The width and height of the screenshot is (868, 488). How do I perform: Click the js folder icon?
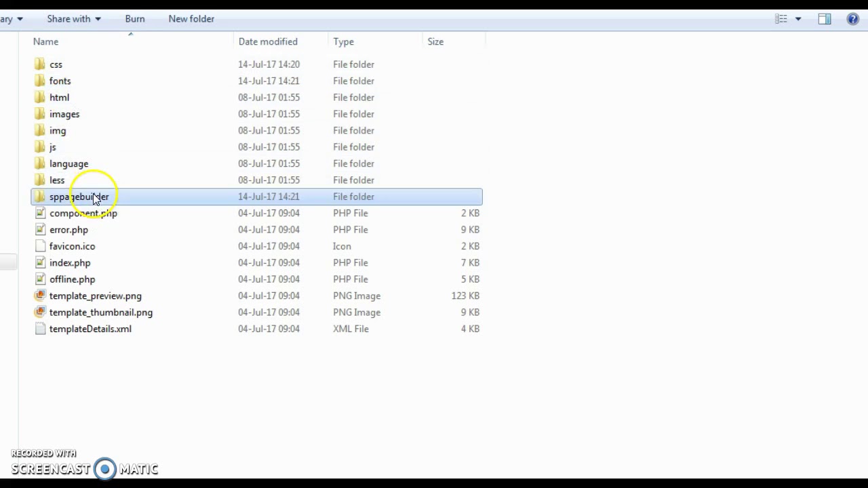click(x=40, y=147)
